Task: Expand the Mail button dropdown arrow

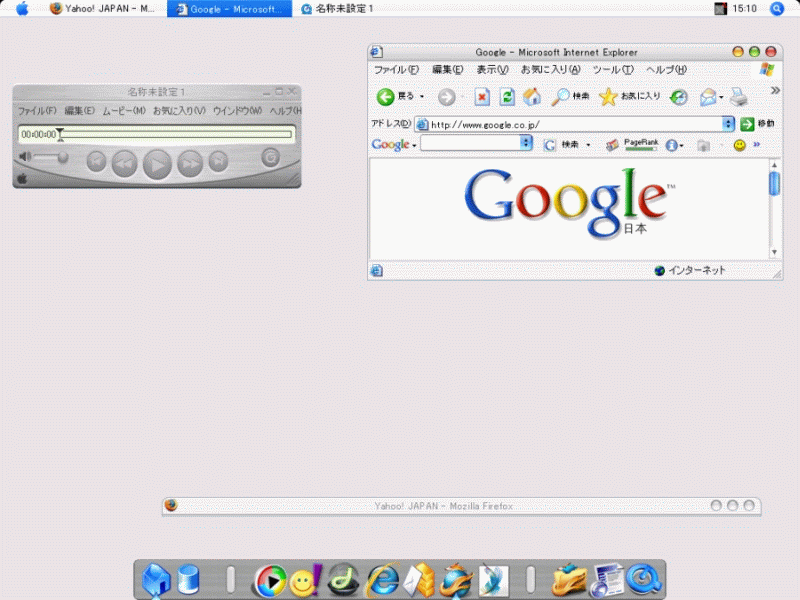Action: [721, 96]
